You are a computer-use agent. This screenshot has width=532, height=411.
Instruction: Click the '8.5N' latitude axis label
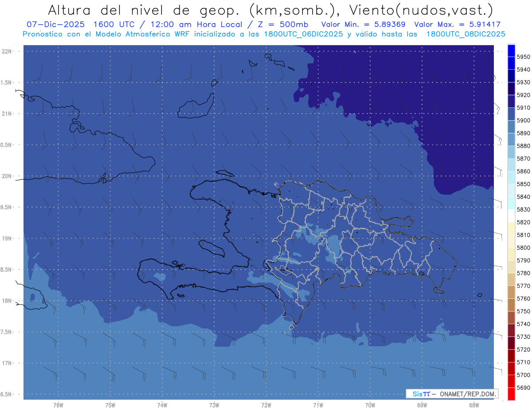click(7, 270)
